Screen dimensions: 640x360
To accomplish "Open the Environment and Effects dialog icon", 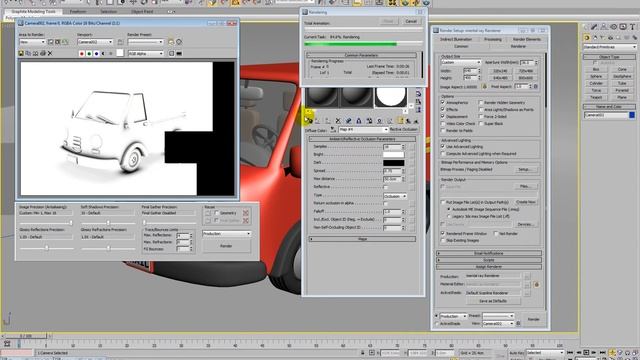I will (179, 42).
